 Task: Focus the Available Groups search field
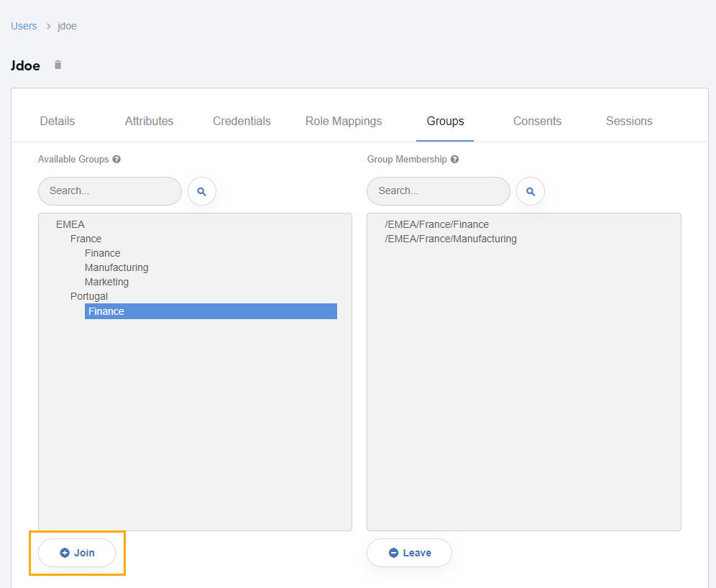click(109, 191)
